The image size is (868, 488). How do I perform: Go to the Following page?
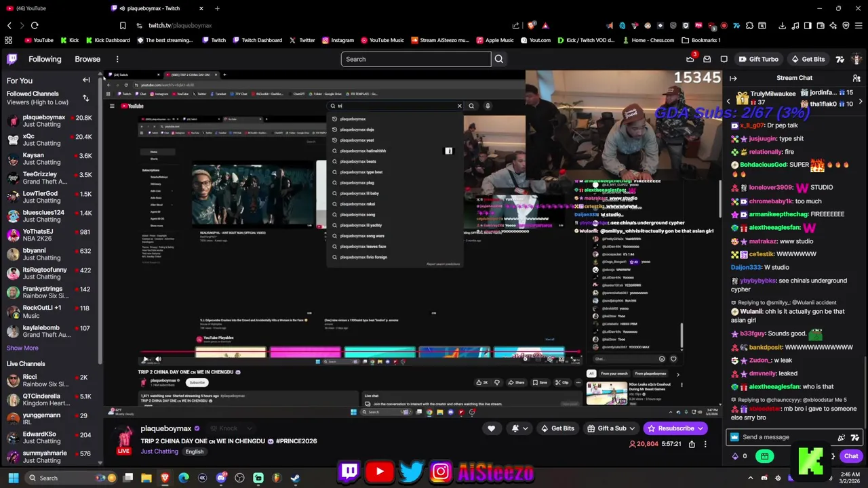[45, 59]
